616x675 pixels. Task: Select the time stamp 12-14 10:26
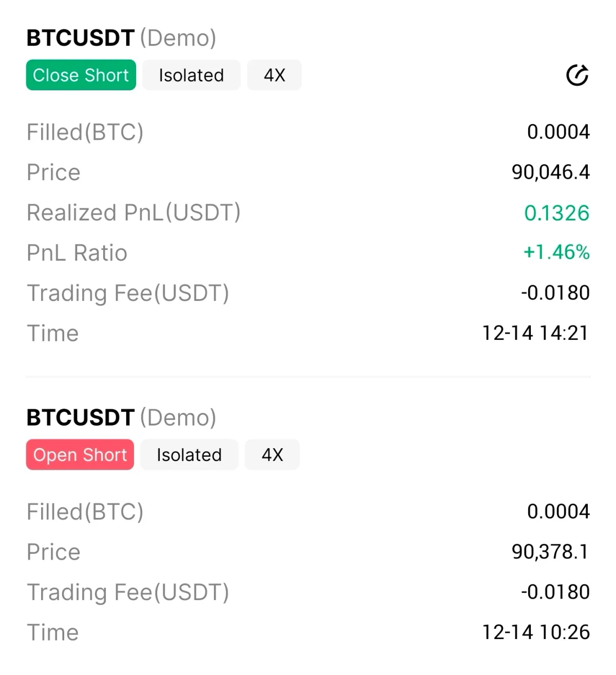click(x=535, y=632)
